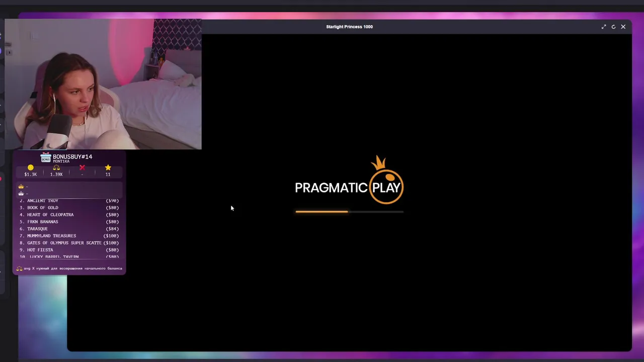Click the MONT1KA username label
Screen dimensions: 644x362
pyautogui.click(x=61, y=161)
